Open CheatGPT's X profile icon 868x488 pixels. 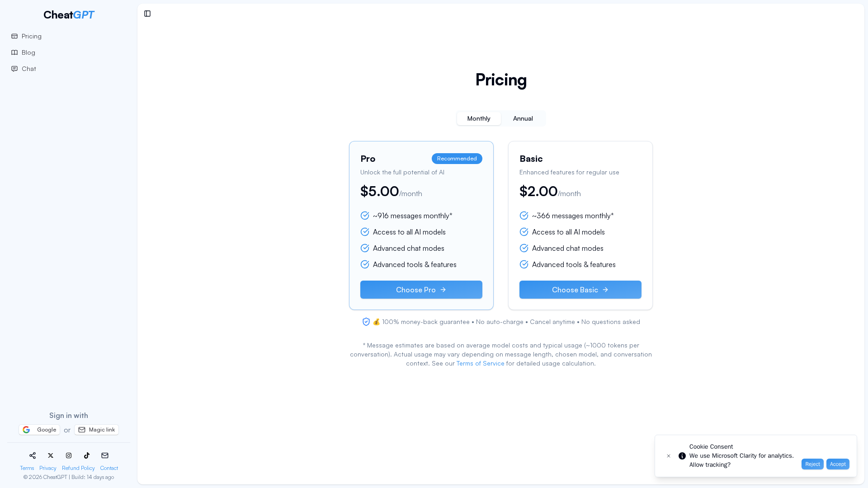pyautogui.click(x=50, y=455)
